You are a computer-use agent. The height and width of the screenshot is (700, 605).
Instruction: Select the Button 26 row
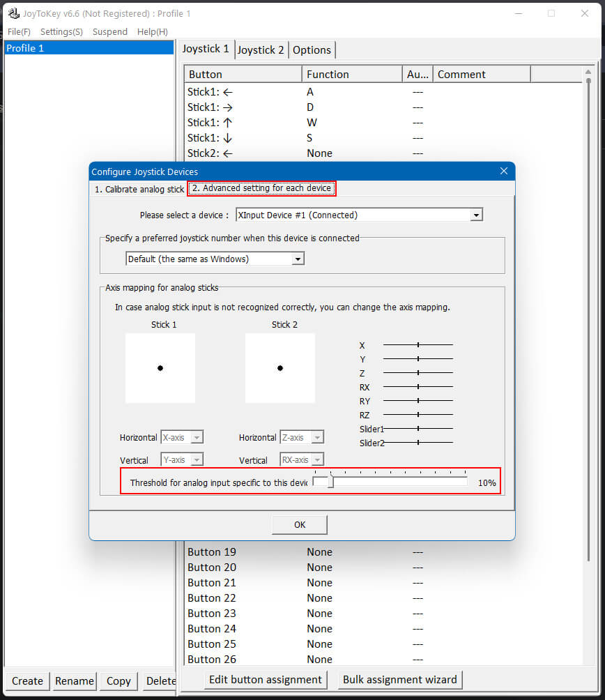point(384,660)
